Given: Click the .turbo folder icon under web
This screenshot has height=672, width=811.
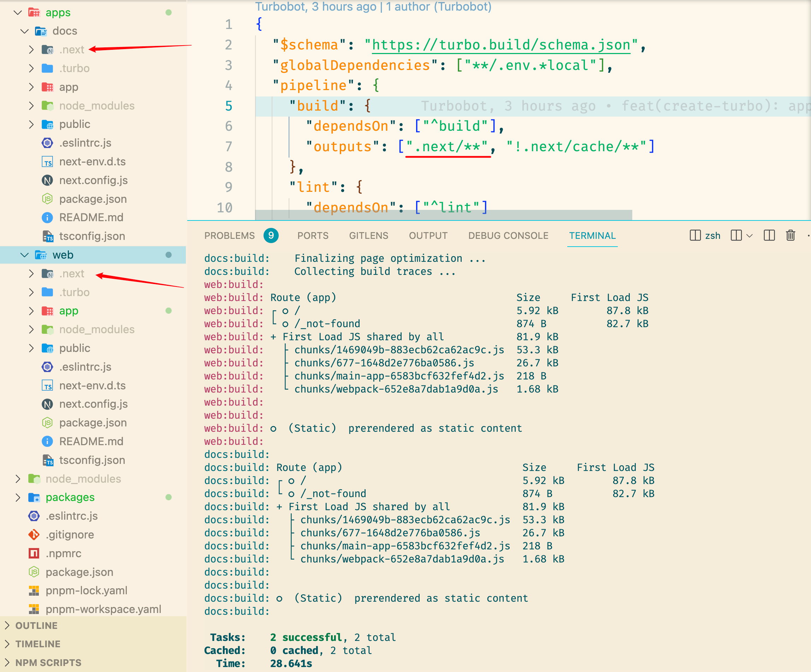Looking at the screenshot, I should pyautogui.click(x=47, y=292).
